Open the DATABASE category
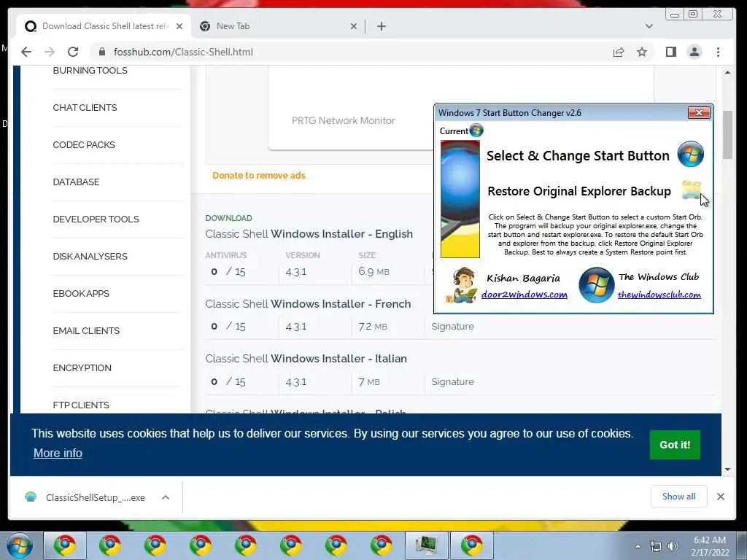Image resolution: width=747 pixels, height=560 pixels. coord(76,182)
